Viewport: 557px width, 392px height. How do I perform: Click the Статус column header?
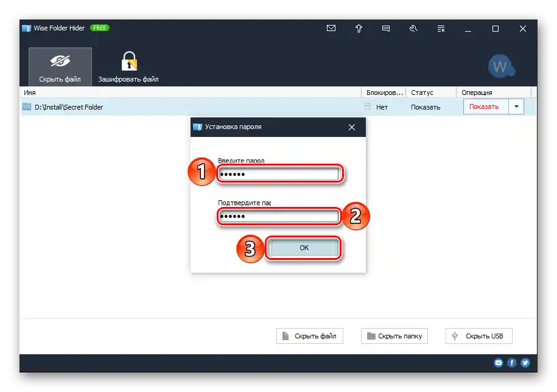(x=431, y=93)
